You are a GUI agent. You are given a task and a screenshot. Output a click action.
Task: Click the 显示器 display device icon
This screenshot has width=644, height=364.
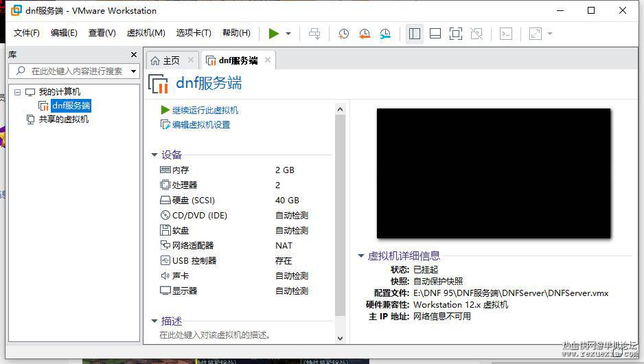pos(165,291)
